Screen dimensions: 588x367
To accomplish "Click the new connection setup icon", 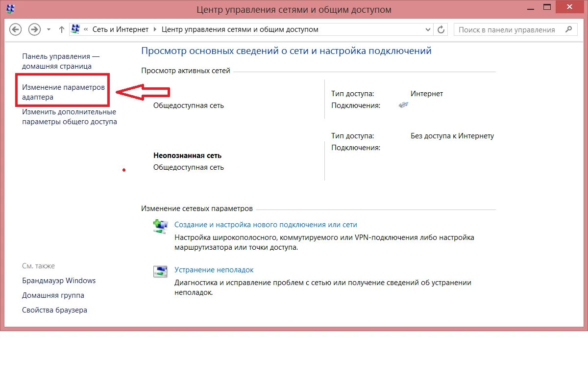I will pyautogui.click(x=160, y=226).
